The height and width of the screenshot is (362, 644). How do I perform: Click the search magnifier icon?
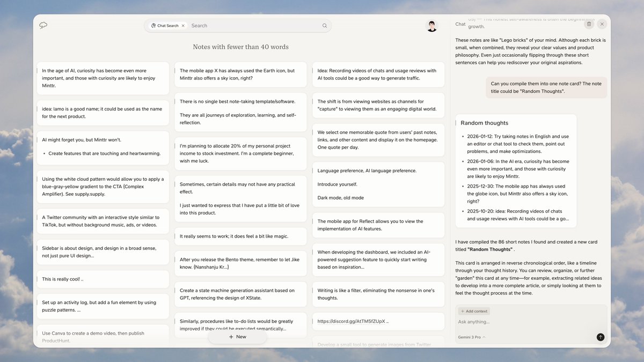(x=324, y=25)
